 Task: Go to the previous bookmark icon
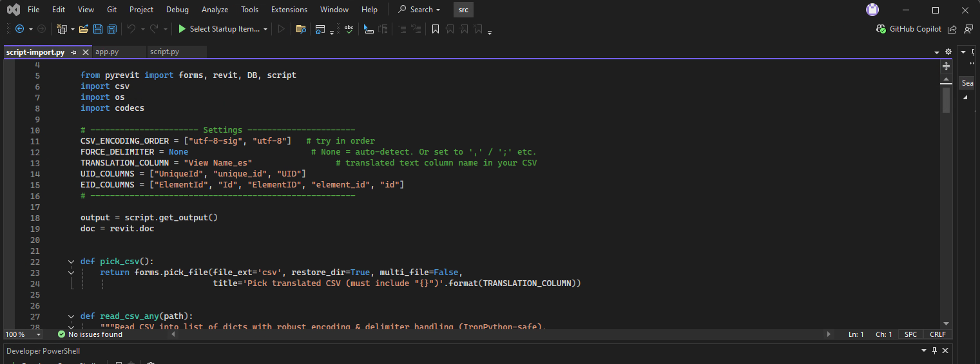tap(449, 29)
